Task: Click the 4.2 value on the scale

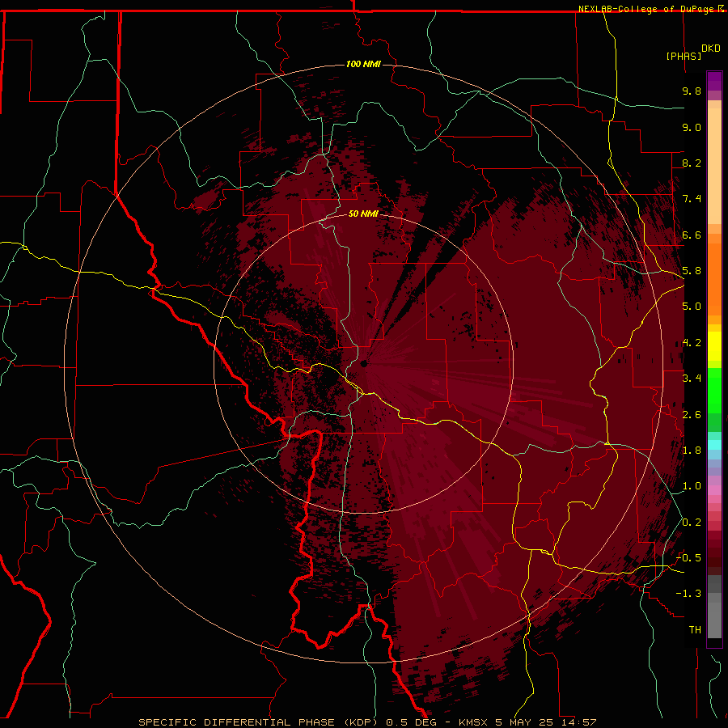Action: click(x=692, y=343)
